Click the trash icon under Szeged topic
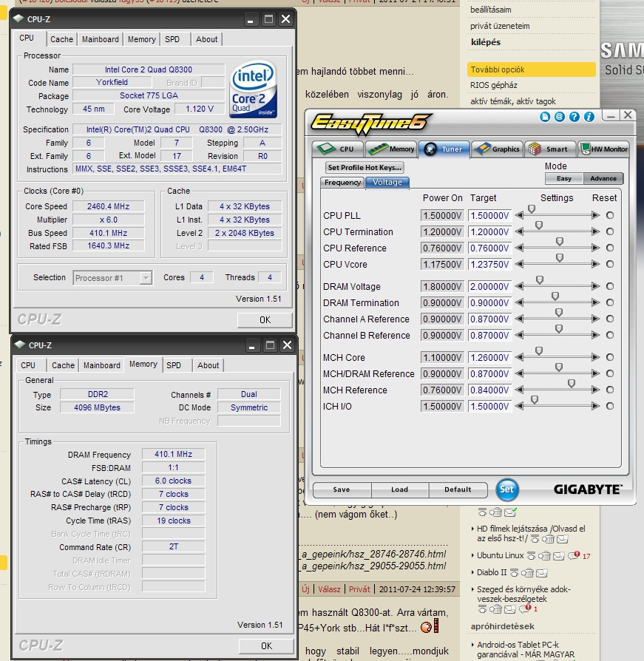 tap(496, 609)
